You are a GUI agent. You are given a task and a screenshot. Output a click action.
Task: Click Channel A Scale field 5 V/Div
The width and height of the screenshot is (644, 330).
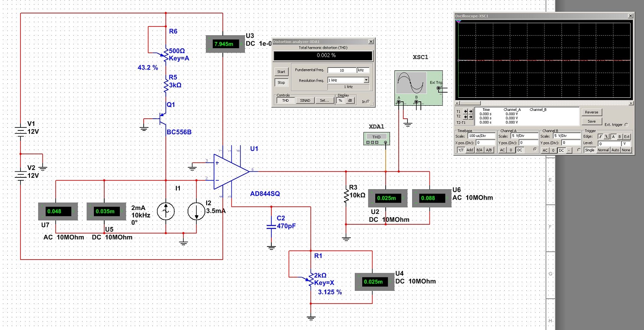click(x=525, y=136)
